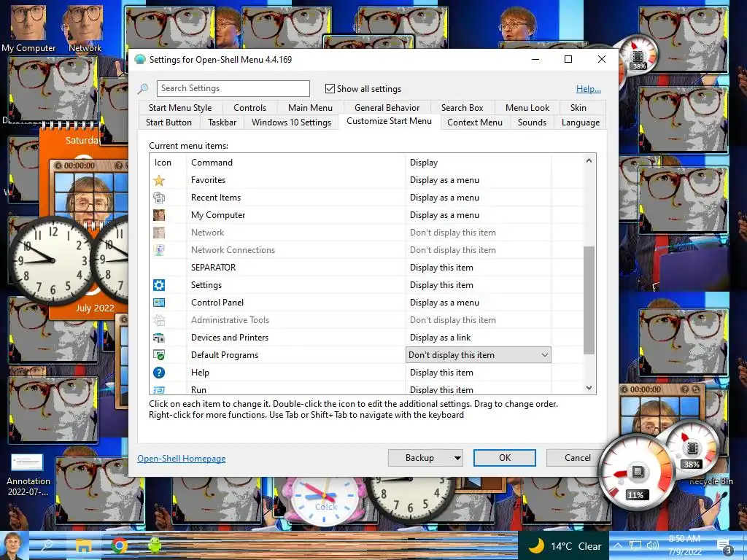
Task: Click the Command column header
Action: 212,163
